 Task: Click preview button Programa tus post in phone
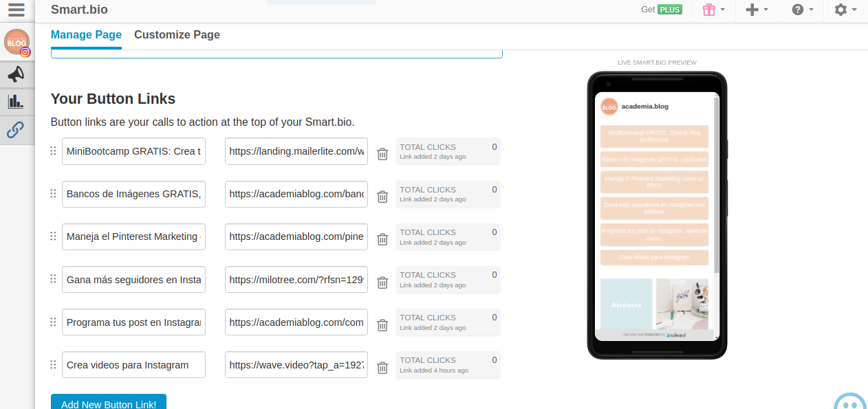click(654, 234)
